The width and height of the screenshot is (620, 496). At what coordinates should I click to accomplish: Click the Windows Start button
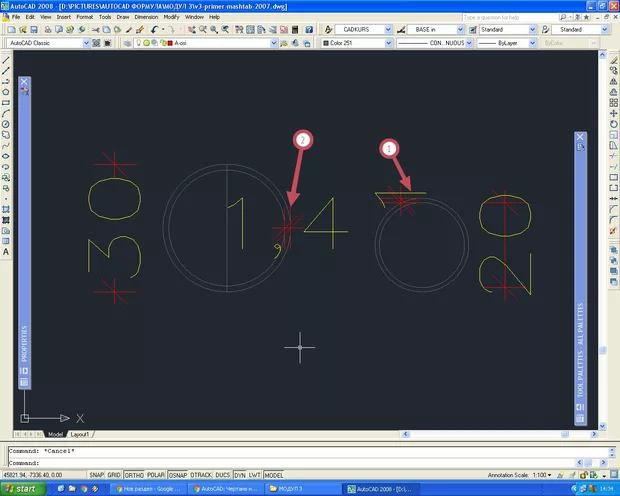point(21,489)
